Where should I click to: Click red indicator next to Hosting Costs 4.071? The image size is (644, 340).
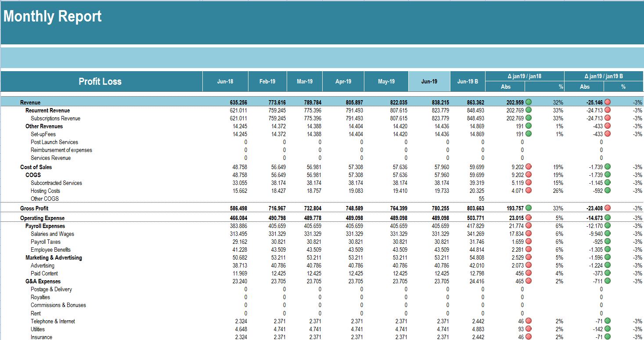point(529,191)
